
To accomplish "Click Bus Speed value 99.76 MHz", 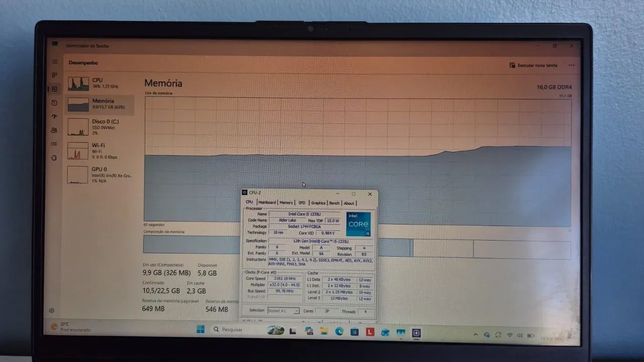I will click(x=284, y=291).
